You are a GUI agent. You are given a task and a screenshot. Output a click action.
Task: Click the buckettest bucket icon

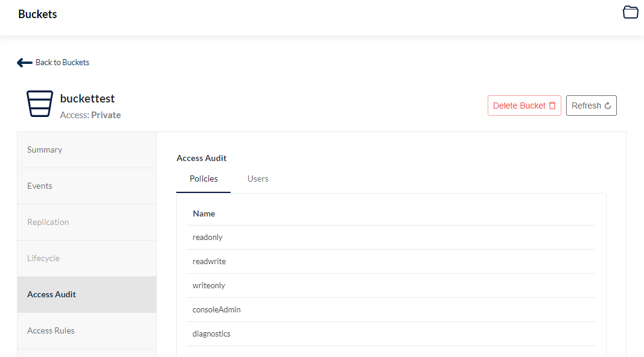click(x=40, y=104)
